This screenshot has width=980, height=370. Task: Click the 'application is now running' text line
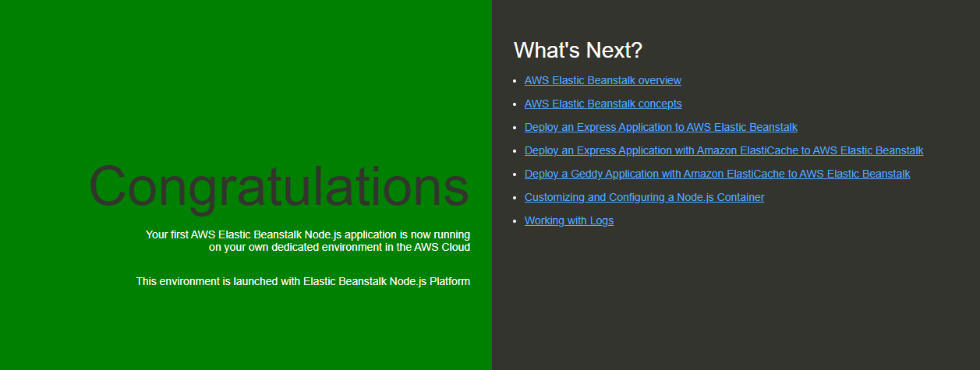307,234
